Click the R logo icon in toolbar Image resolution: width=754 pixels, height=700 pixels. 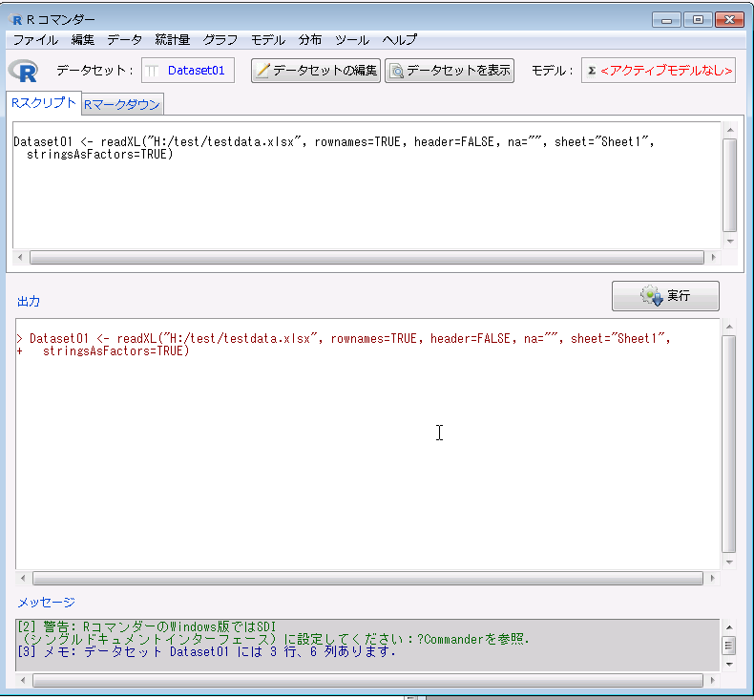point(23,71)
